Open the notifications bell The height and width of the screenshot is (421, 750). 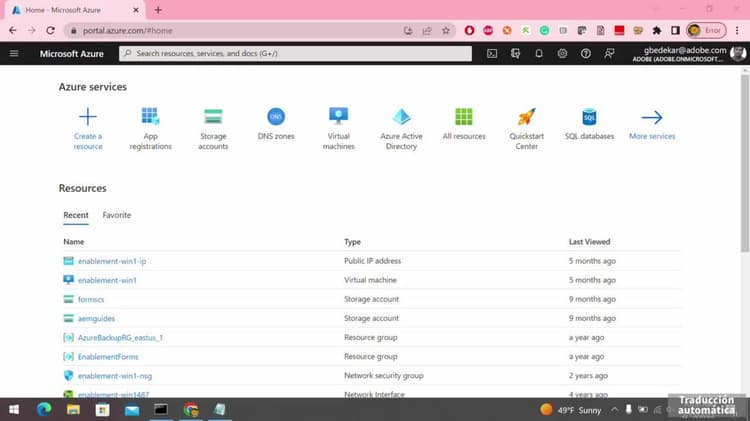pyautogui.click(x=539, y=54)
